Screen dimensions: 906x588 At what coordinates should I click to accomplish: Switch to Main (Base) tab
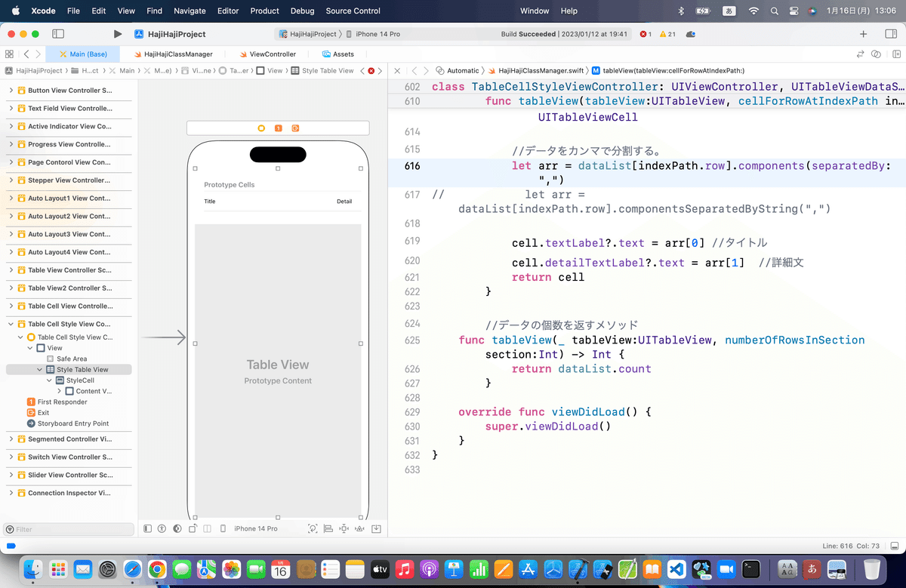coord(83,54)
